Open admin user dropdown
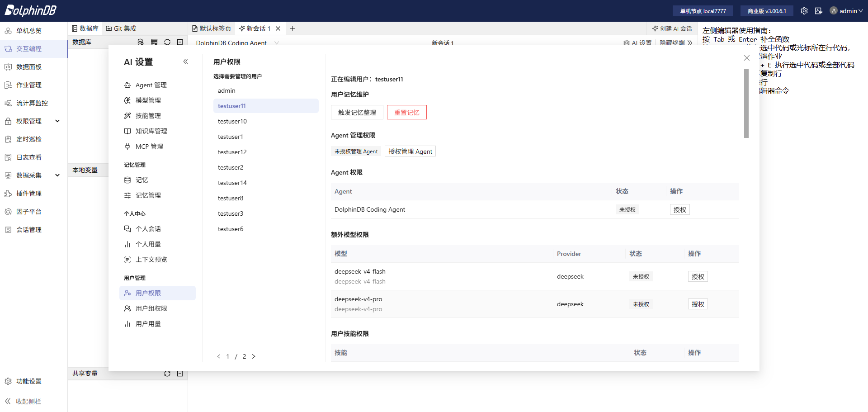 (847, 11)
